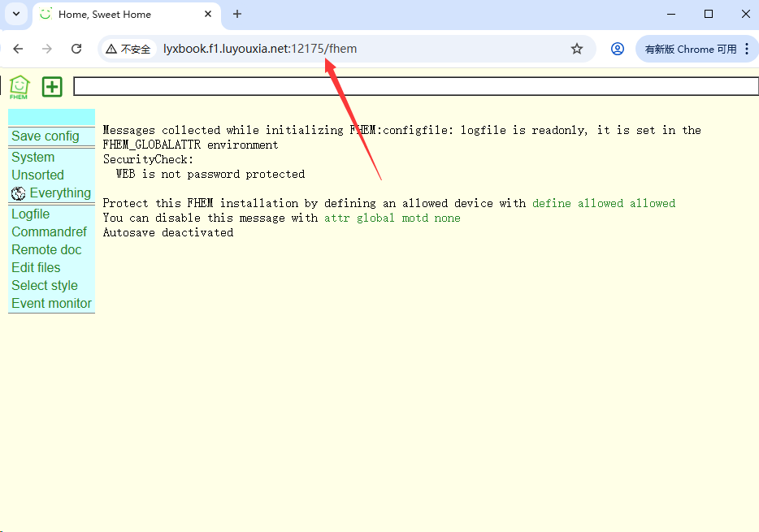Click the define allowed allowed link
The height and width of the screenshot is (532, 759).
[603, 203]
